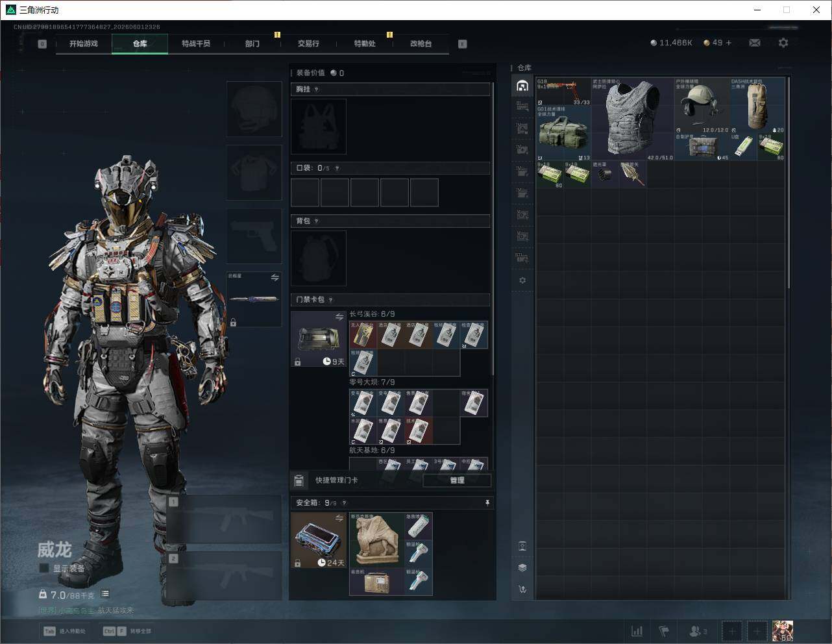Select the radio item in safe box

pyautogui.click(x=376, y=581)
